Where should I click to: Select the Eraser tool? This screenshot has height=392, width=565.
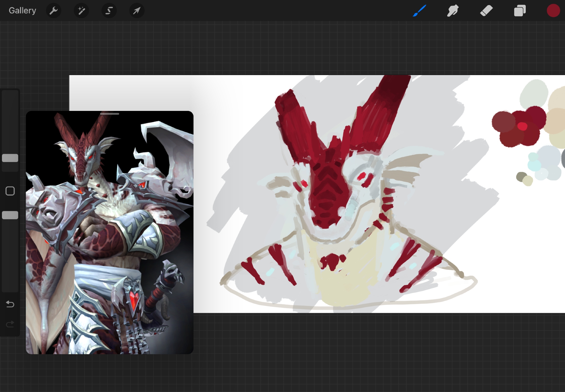(486, 11)
